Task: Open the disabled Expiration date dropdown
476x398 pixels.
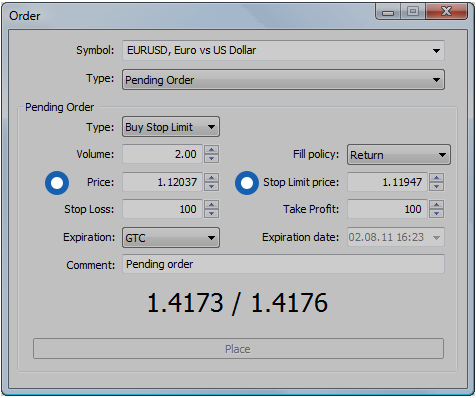Action: click(x=396, y=237)
